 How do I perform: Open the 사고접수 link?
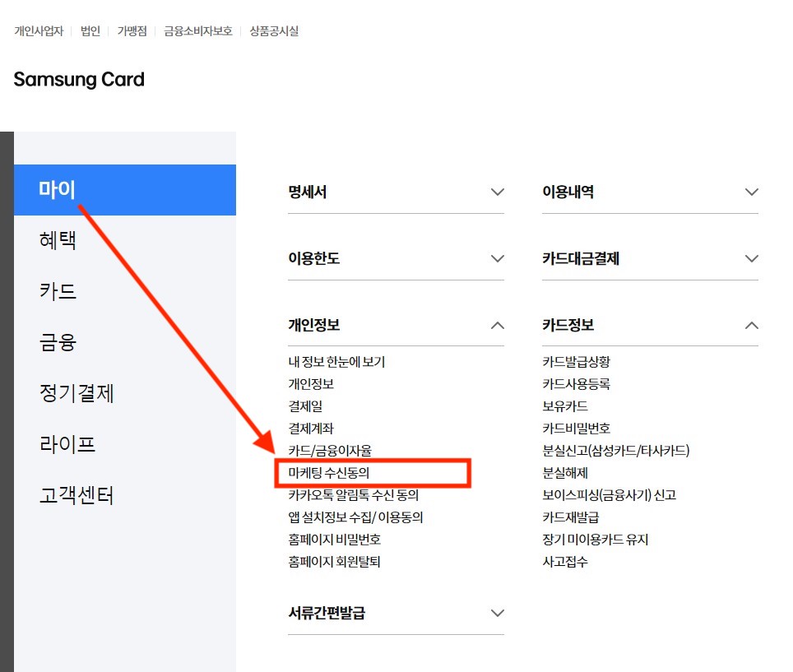pyautogui.click(x=565, y=562)
